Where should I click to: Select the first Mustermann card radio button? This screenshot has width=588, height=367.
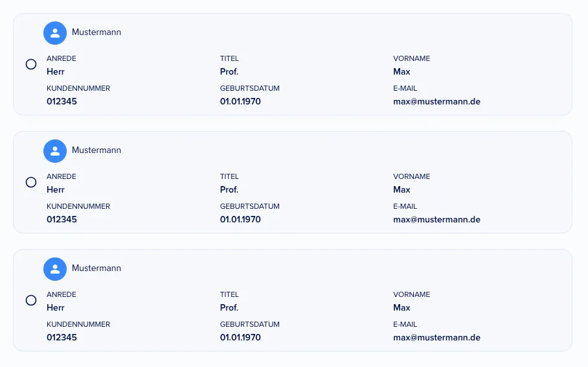[31, 64]
